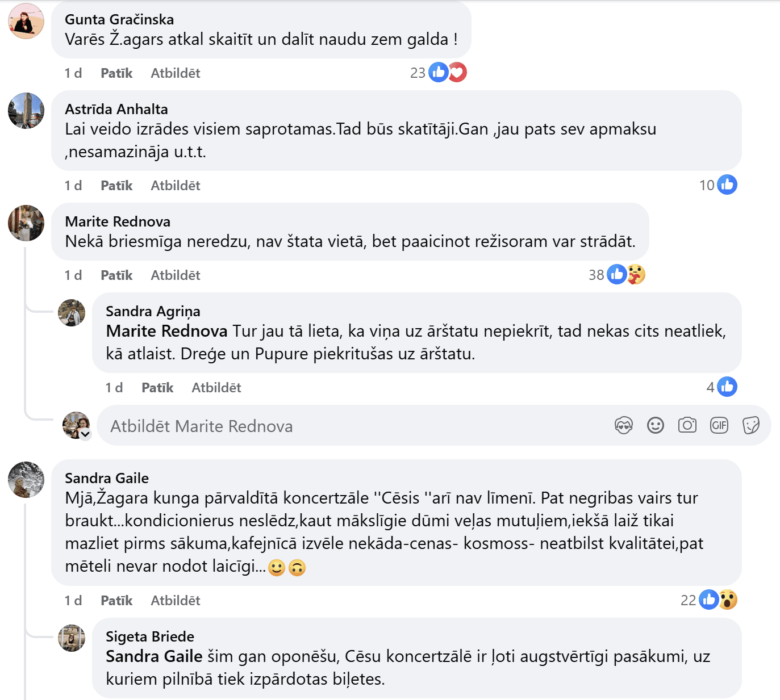Like Astrīda Anhalta's comment with Patīk

116,186
